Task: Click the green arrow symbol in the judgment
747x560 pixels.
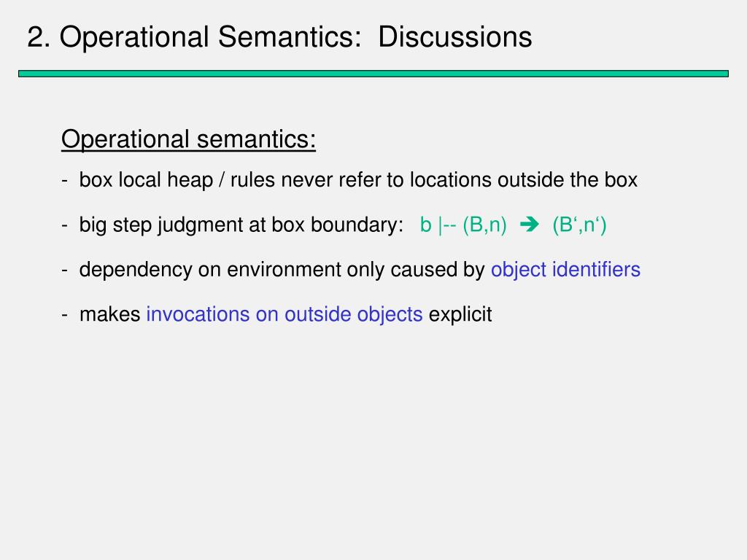Action: 529,225
